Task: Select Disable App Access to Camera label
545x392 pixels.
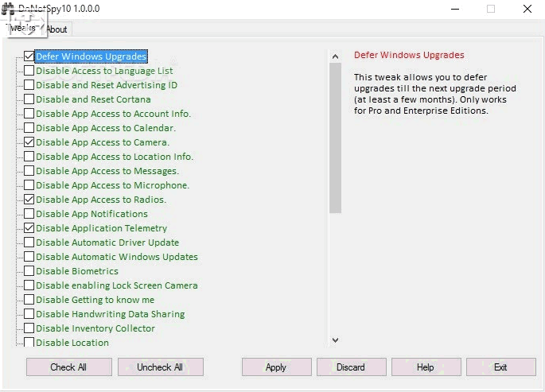Action: pos(103,142)
